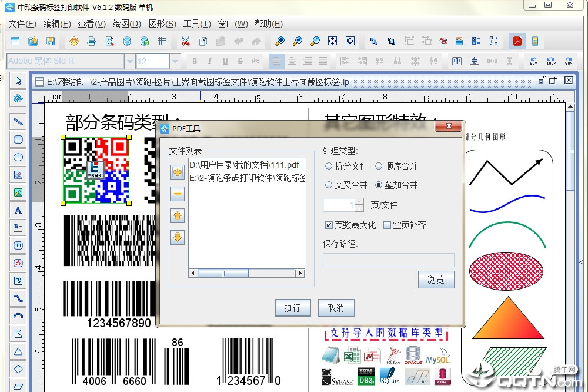Select the barcode drawing tool
The width and height of the screenshot is (588, 392).
18,245
